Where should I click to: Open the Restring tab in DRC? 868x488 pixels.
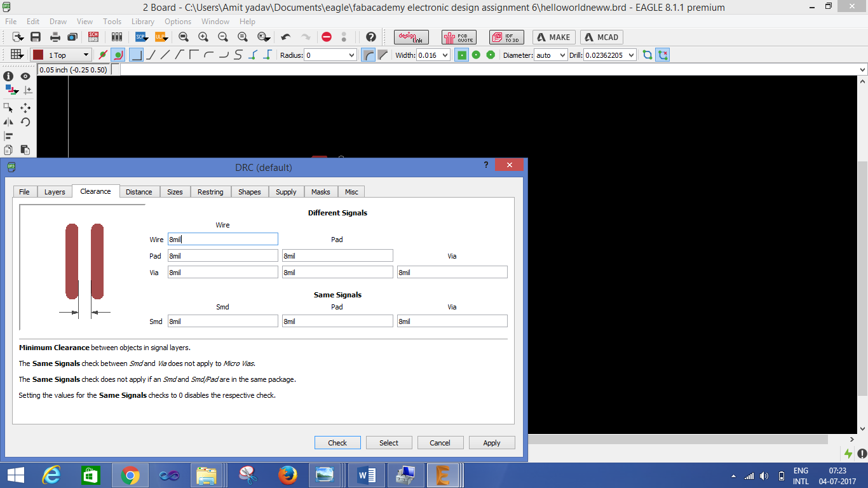[x=210, y=192]
